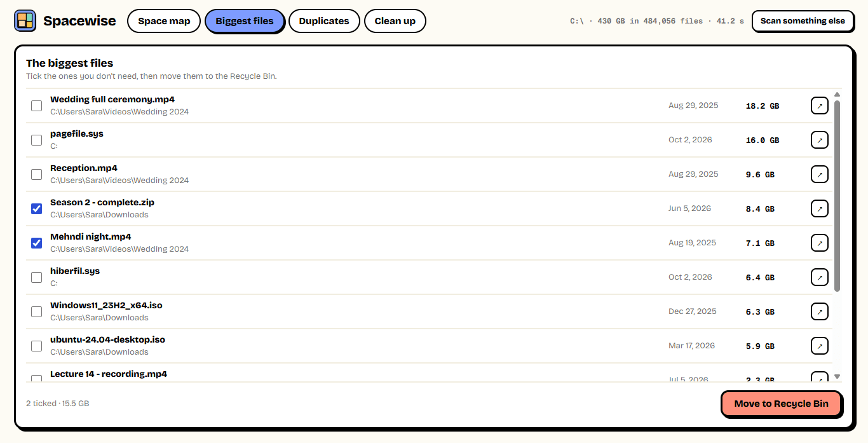Go to the Clean up tab
The height and width of the screenshot is (443, 868).
395,21
